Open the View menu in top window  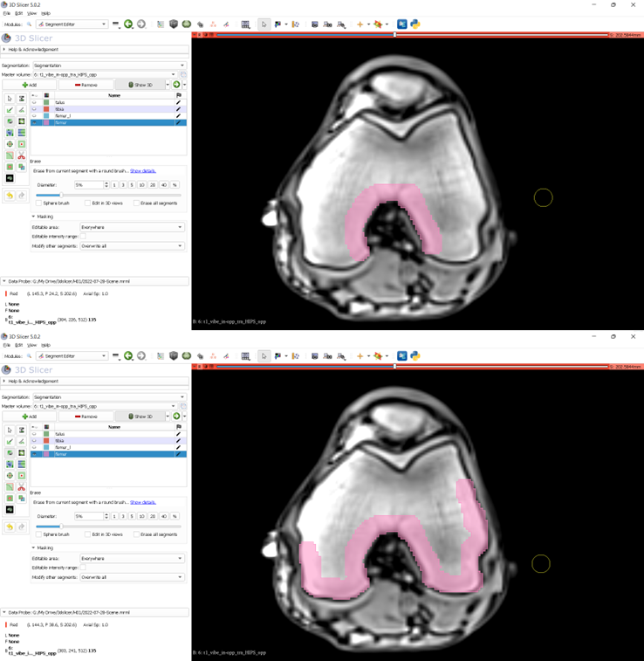click(x=32, y=13)
